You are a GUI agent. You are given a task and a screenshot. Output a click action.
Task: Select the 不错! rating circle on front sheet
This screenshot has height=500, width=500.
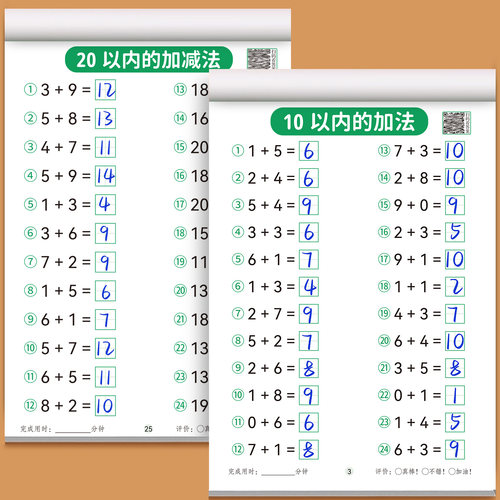click(425, 471)
